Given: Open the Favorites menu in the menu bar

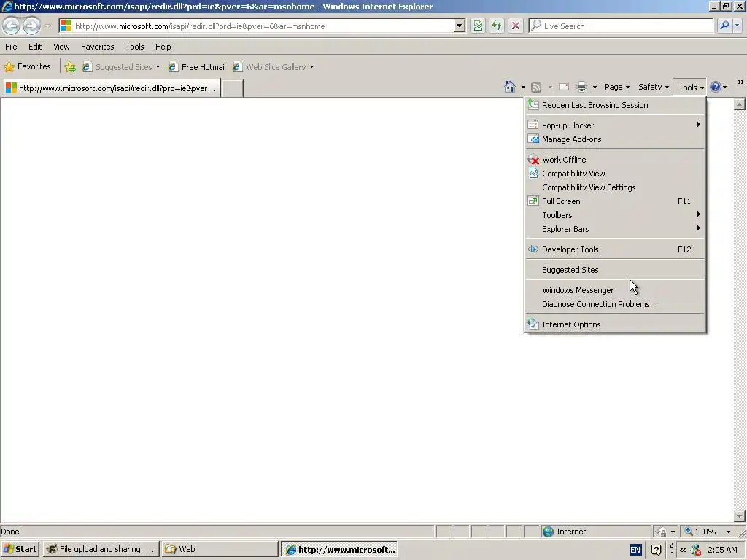Looking at the screenshot, I should [98, 47].
